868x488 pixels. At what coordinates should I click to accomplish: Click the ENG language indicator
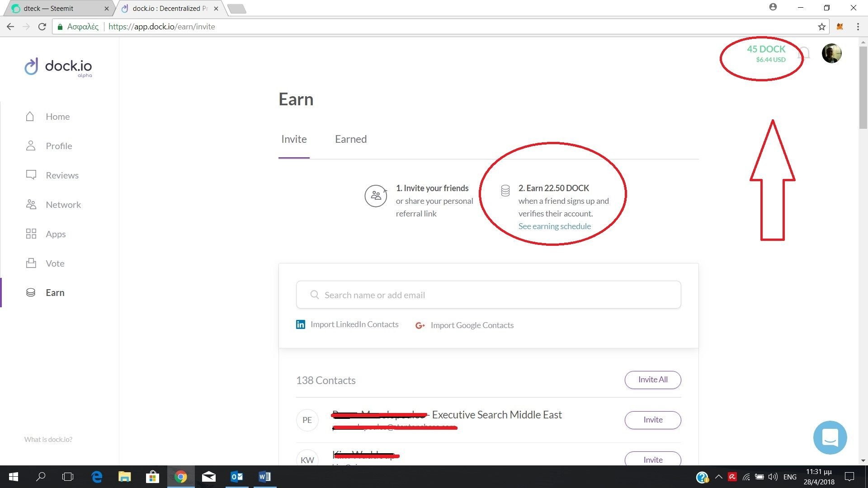point(790,477)
